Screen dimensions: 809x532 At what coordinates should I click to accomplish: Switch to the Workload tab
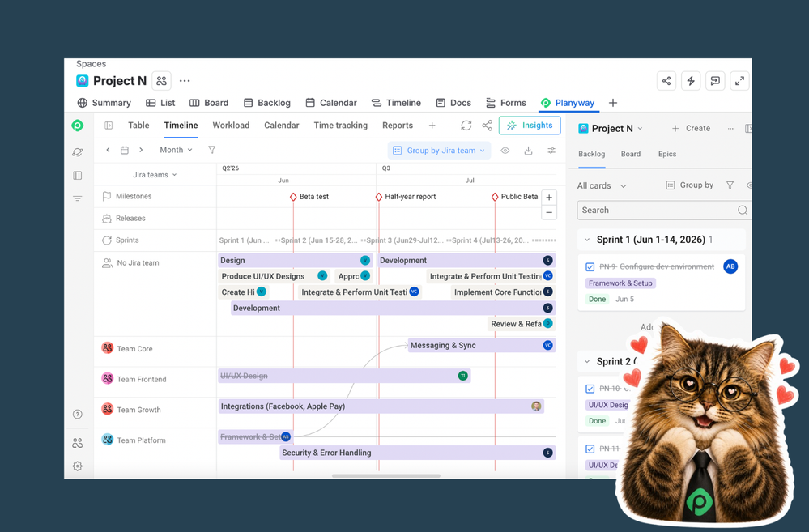click(231, 126)
